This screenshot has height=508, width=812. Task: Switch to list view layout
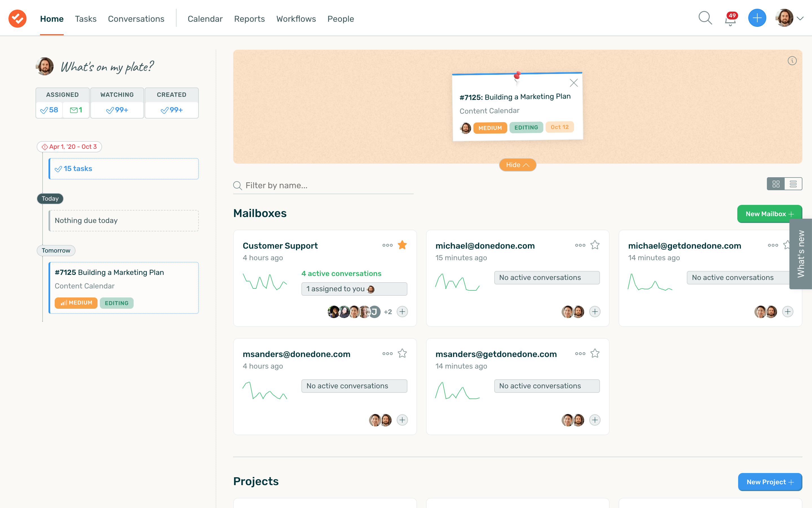click(x=793, y=184)
